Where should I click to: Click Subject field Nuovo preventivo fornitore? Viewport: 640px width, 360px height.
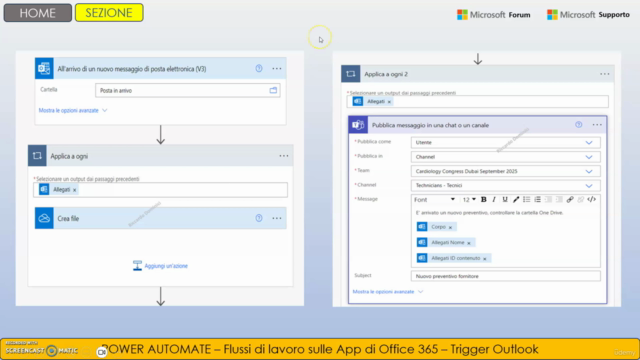(x=505, y=276)
